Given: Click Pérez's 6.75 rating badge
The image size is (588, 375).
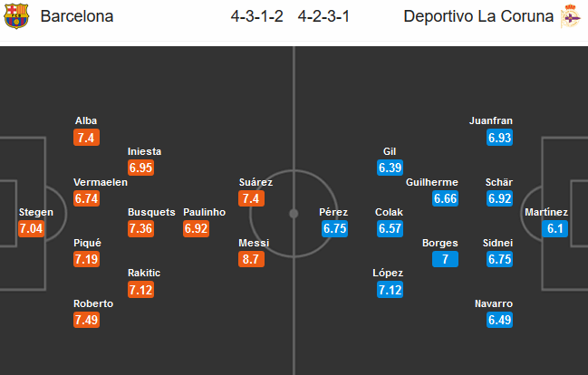Looking at the screenshot, I should click(334, 228).
